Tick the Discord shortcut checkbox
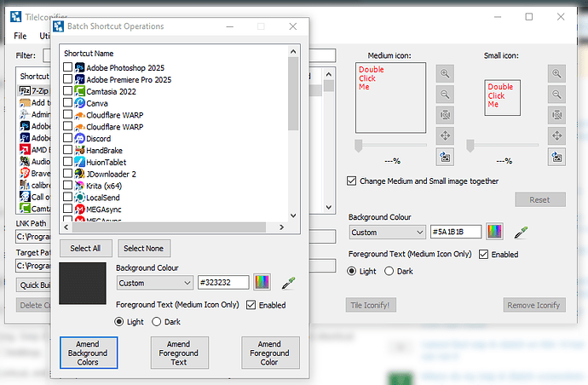Image resolution: width=588 pixels, height=385 pixels. coord(67,138)
